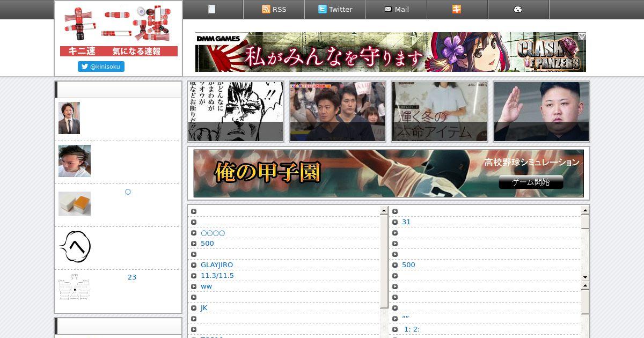Open the TV show audience featured thumbnail
The width and height of the screenshot is (644, 338).
tap(338, 112)
